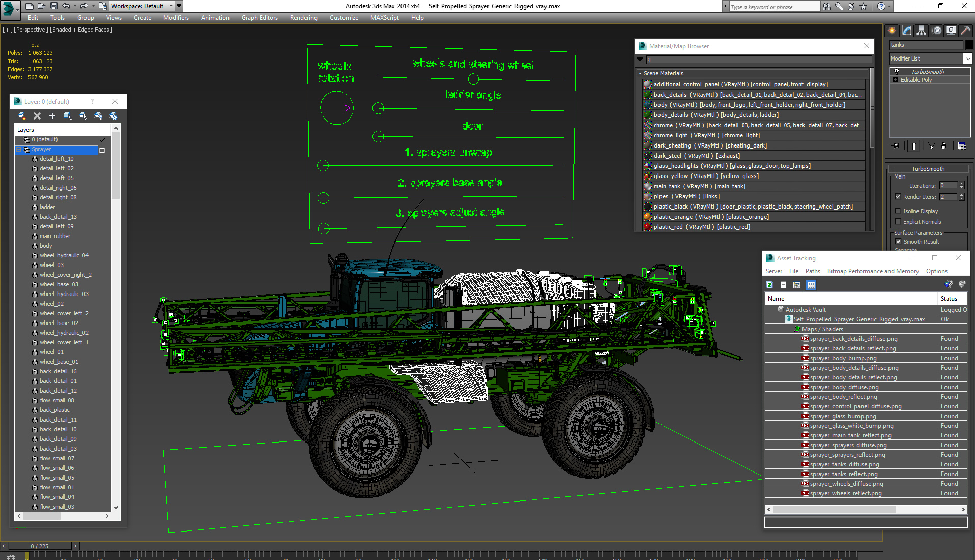This screenshot has height=560, width=975.
Task: Collapse the Sprayer layer tree
Action: (x=19, y=150)
